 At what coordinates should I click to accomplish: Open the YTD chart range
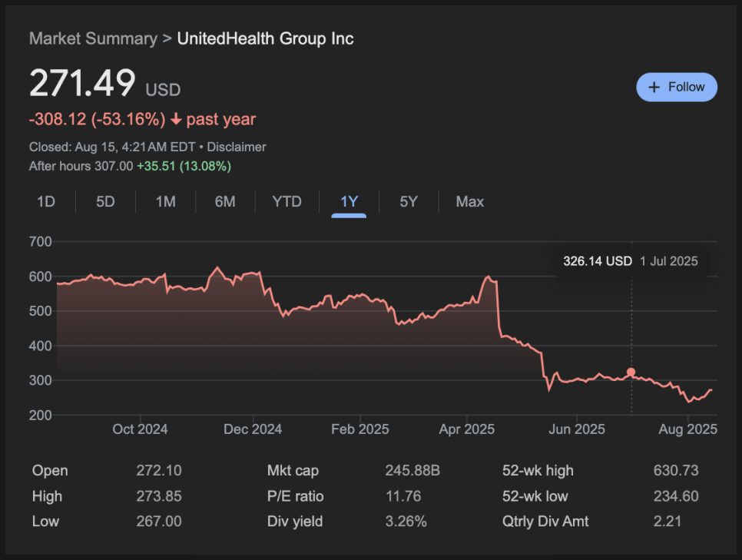[287, 202]
